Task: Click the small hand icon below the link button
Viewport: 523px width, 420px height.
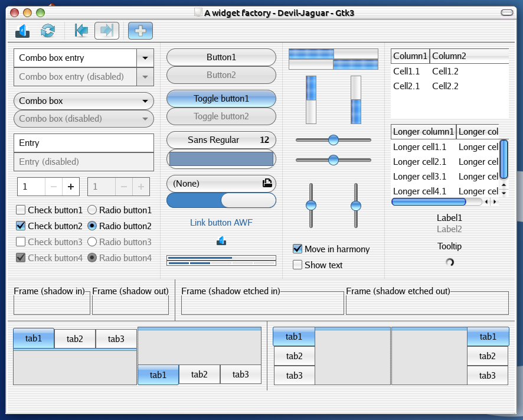Action: pyautogui.click(x=221, y=240)
